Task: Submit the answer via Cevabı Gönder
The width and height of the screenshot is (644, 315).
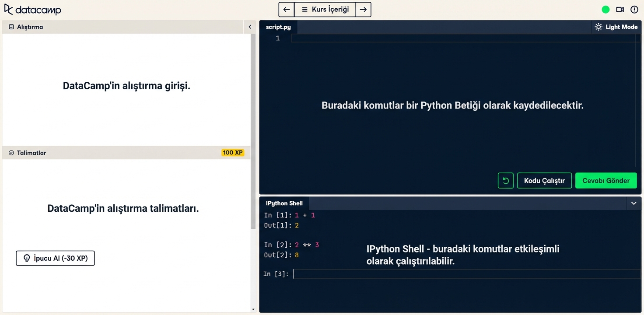Action: click(606, 180)
